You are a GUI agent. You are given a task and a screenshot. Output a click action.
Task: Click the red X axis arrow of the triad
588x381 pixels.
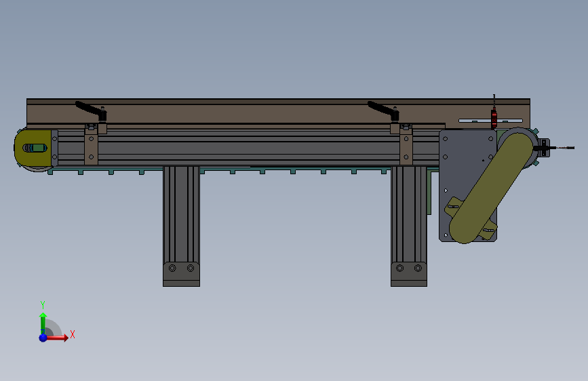coord(57,338)
